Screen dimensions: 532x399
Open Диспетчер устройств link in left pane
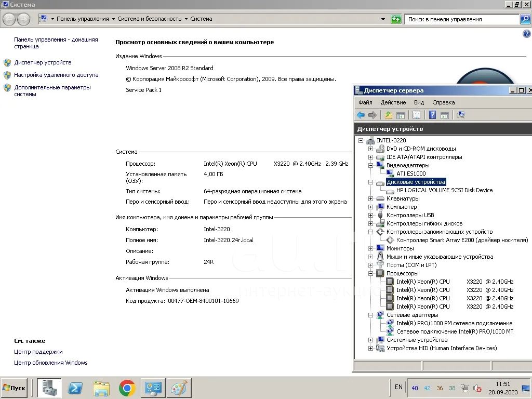pos(43,62)
